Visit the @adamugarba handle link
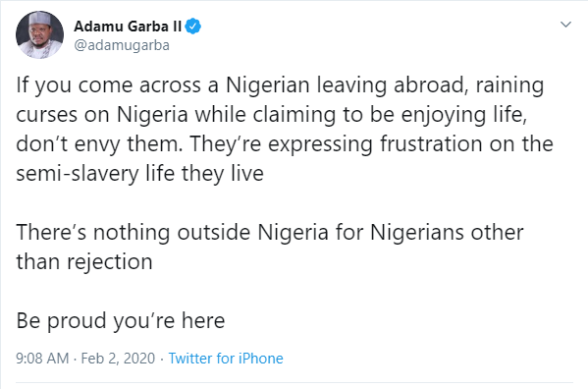 (x=122, y=45)
